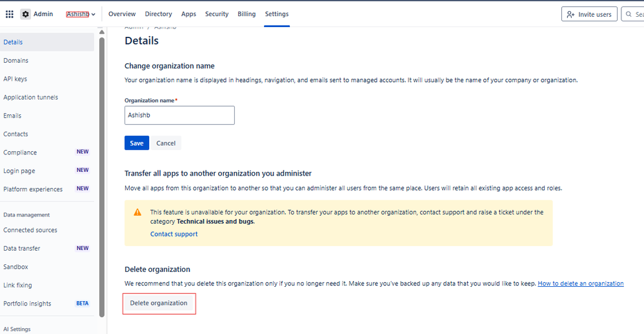Select the Billing tab
This screenshot has width=644, height=334.
pyautogui.click(x=247, y=14)
